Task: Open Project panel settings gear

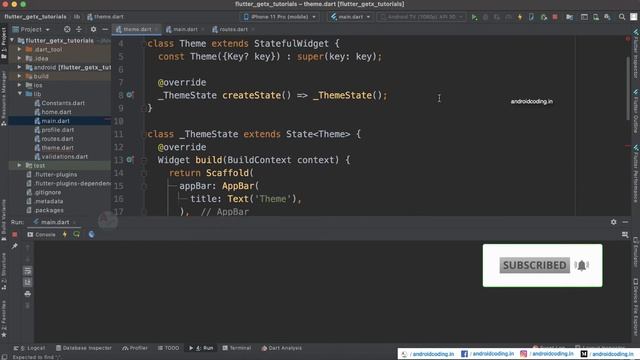Action: pyautogui.click(x=93, y=29)
